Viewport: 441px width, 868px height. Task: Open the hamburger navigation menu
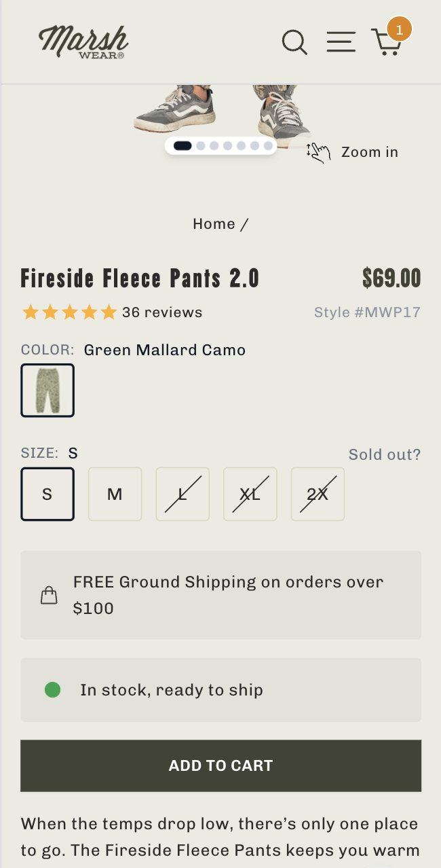(341, 41)
